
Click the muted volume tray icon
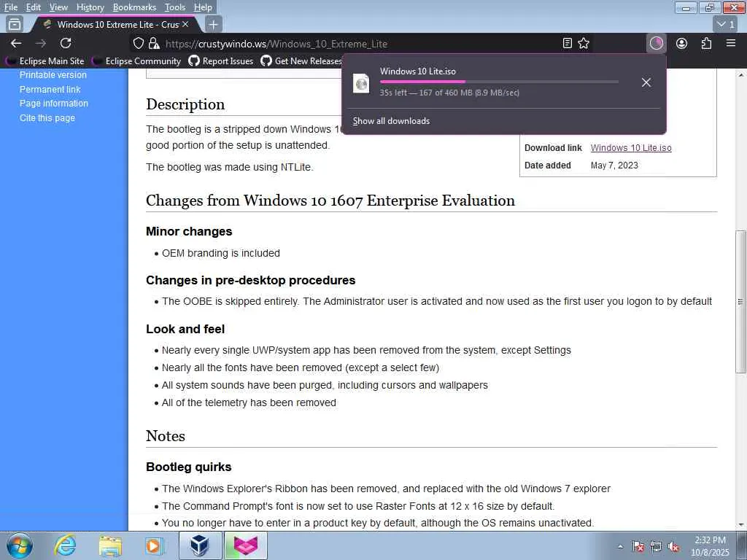[673, 546]
